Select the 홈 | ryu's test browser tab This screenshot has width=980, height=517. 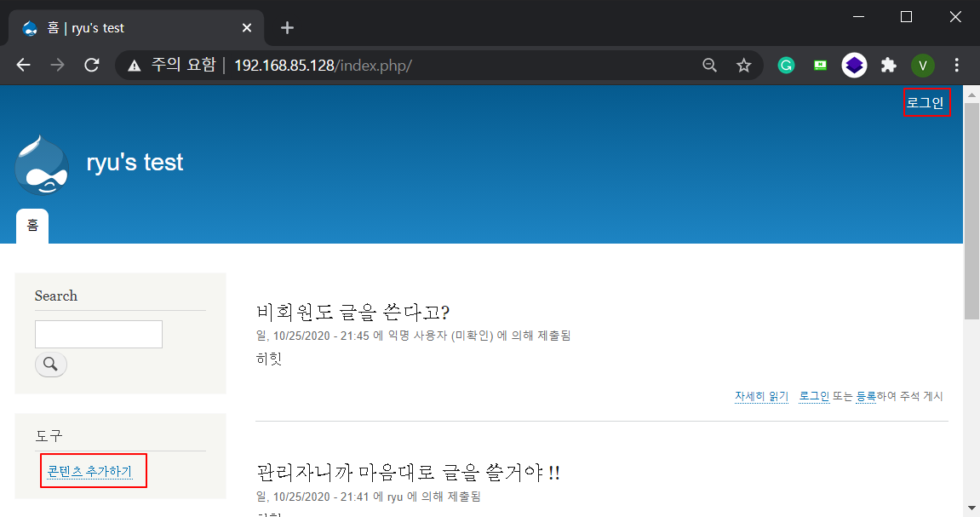tap(136, 28)
